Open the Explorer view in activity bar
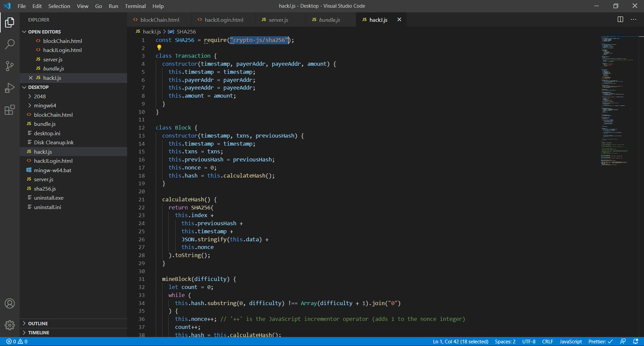 [x=10, y=22]
